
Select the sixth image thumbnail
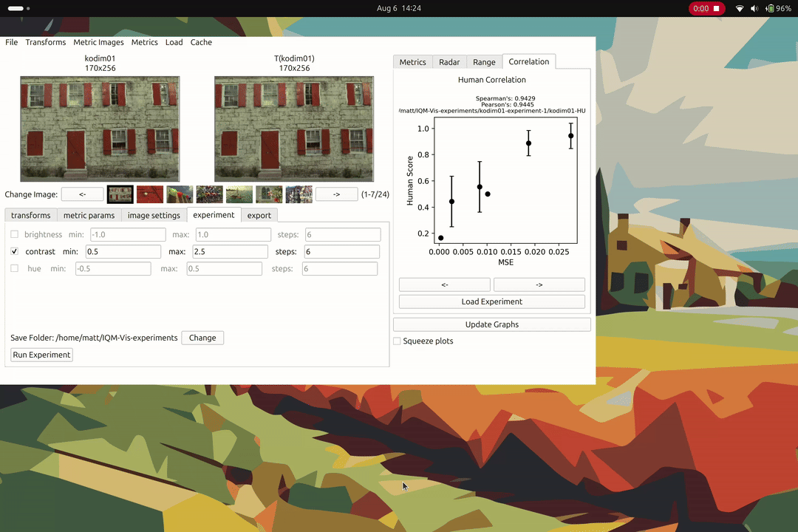pyautogui.click(x=269, y=194)
